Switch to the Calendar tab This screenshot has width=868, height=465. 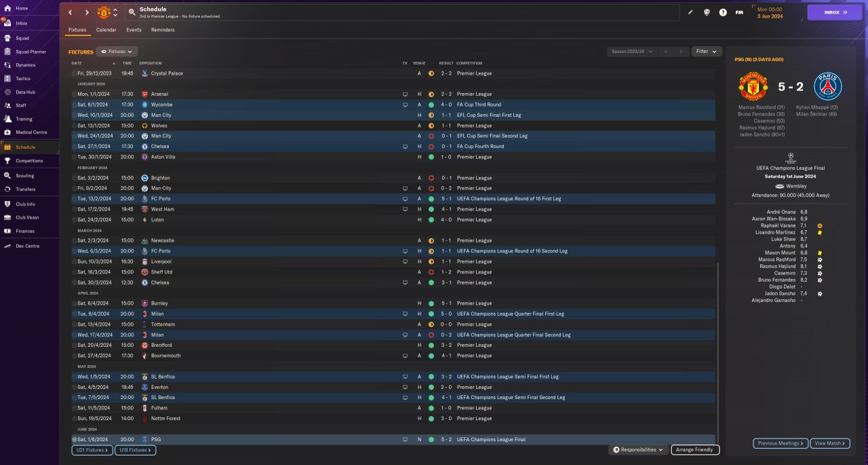click(106, 30)
